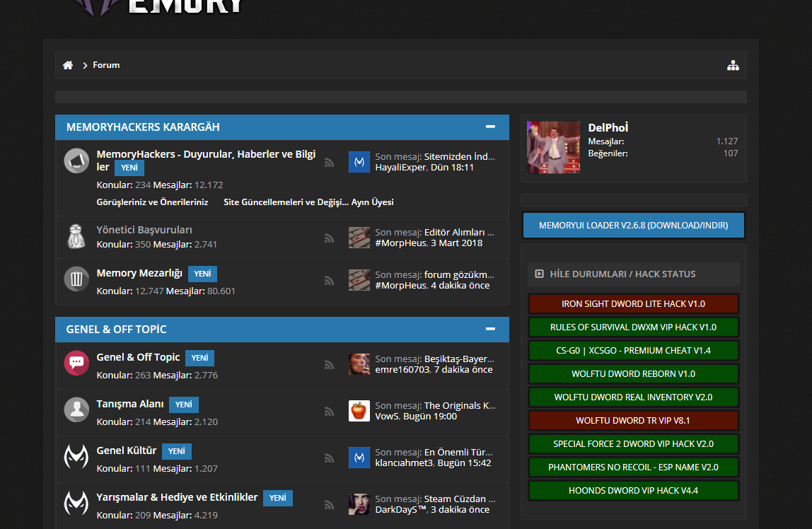The width and height of the screenshot is (812, 529).
Task: Click the chat bubble icon for Genel & Off Topic
Action: tap(76, 363)
